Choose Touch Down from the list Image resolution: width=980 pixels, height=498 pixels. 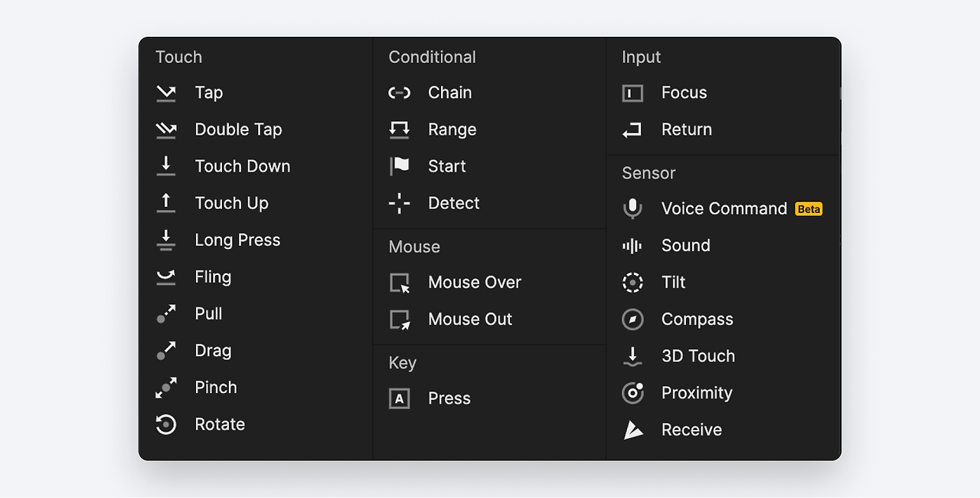pyautogui.click(x=242, y=166)
